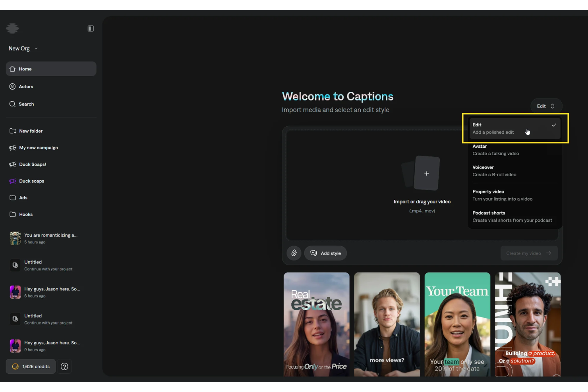Open the New Org workspace dropdown

pyautogui.click(x=23, y=48)
